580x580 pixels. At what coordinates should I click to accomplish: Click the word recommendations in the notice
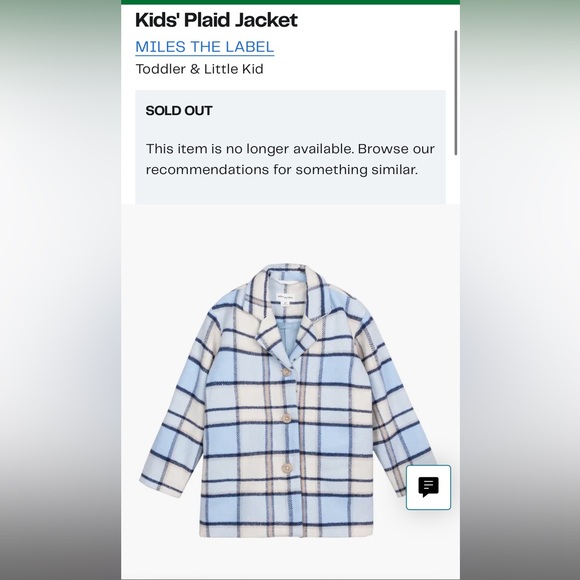pos(207,170)
